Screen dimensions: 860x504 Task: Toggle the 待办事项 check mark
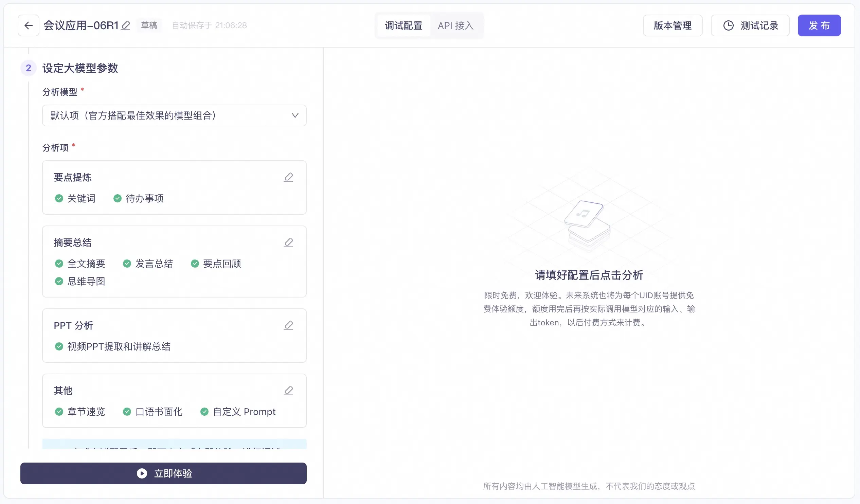[x=118, y=198]
